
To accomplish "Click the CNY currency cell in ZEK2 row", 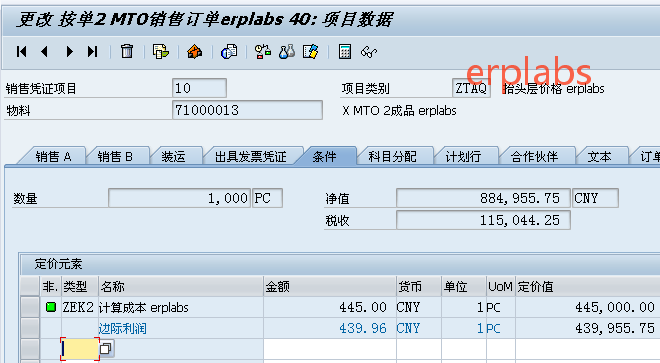I will [x=419, y=307].
